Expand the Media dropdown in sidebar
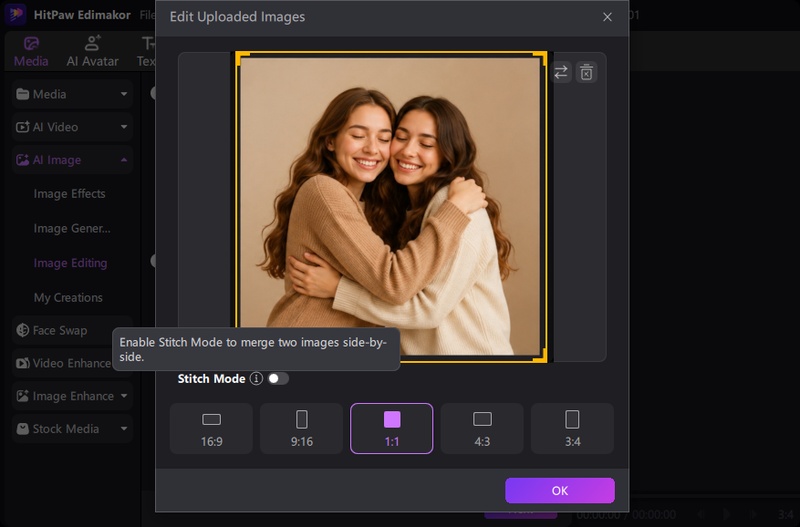The image size is (800, 527). coord(124,94)
